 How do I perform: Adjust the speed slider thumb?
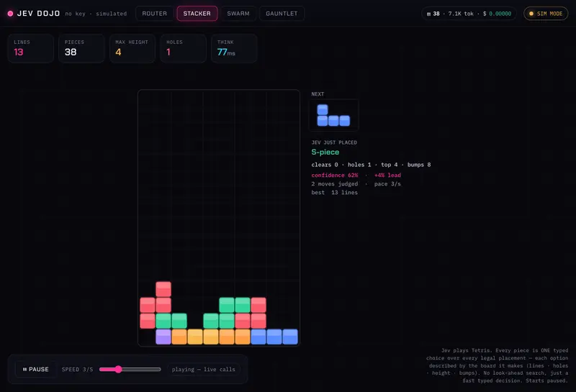pos(118,369)
